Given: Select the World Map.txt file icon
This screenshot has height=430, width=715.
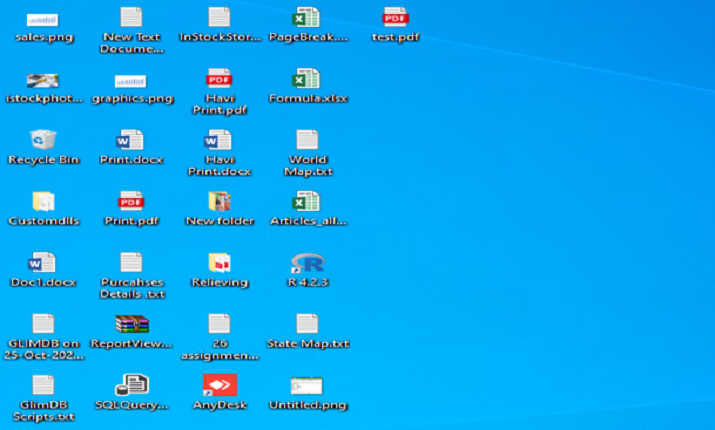Looking at the screenshot, I should [x=307, y=140].
